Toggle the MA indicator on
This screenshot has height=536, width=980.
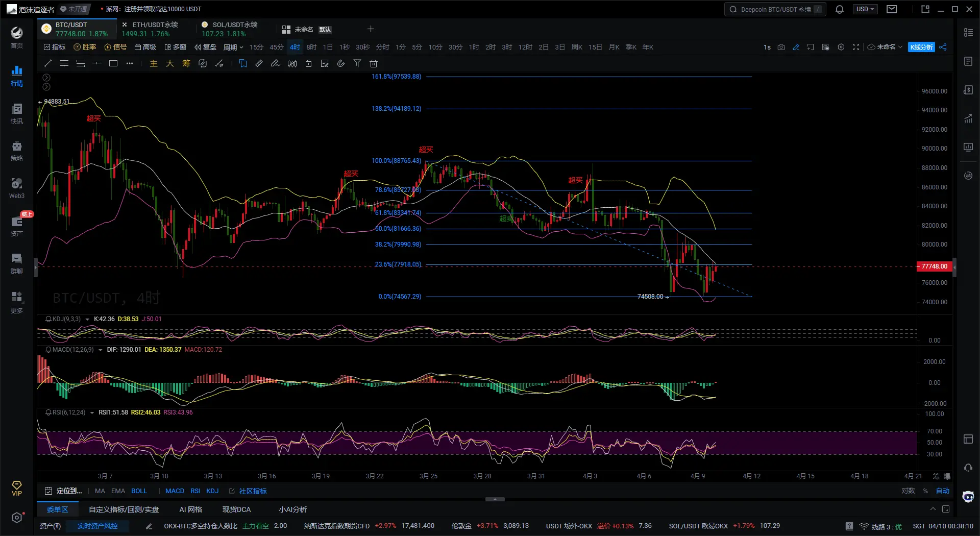tap(100, 491)
